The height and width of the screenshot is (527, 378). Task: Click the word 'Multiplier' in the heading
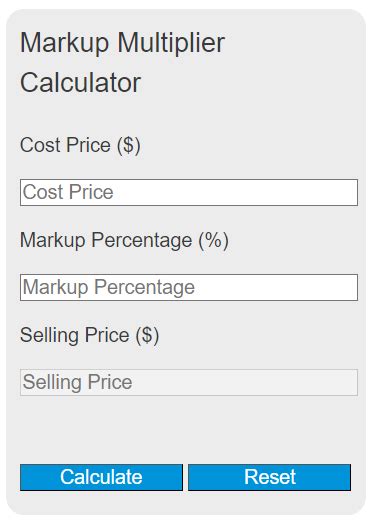[171, 43]
